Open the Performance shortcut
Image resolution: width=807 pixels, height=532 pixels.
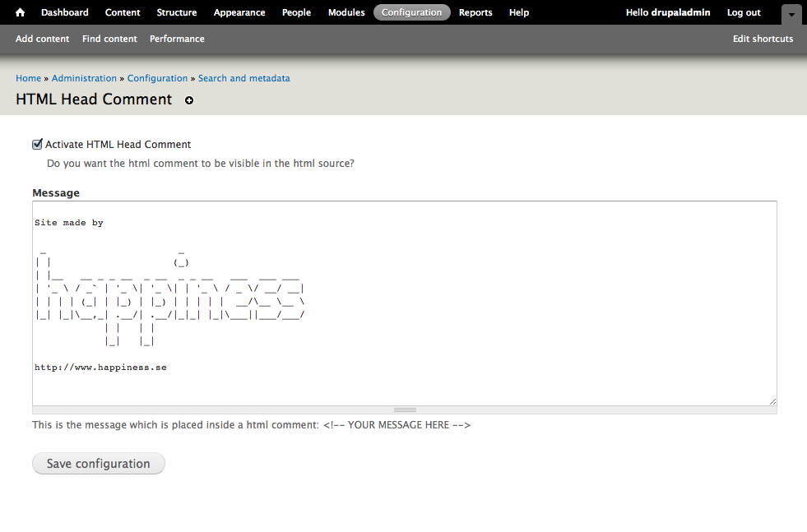pos(177,39)
